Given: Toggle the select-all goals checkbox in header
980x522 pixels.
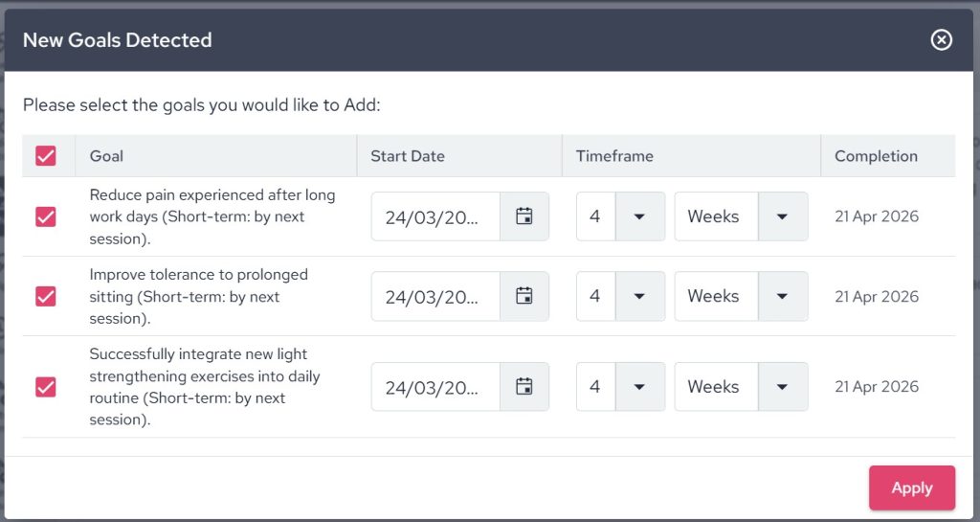Looking at the screenshot, I should click(x=46, y=156).
